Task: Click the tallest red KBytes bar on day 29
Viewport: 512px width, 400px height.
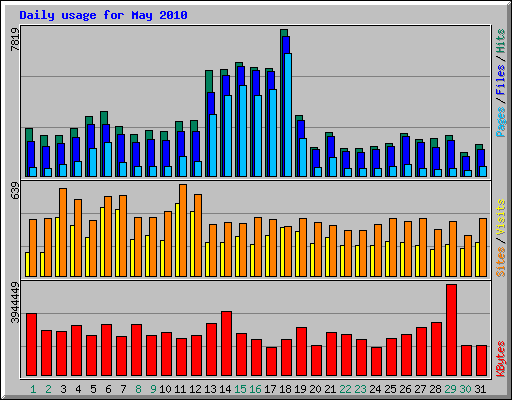Action: coord(452,330)
